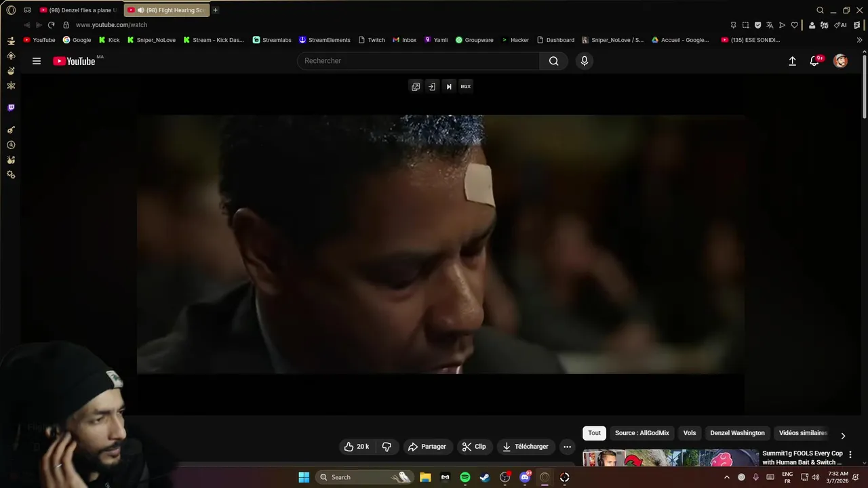Screen dimensions: 868x488
Task: Open the YouTube account avatar menu
Action: tap(840, 61)
